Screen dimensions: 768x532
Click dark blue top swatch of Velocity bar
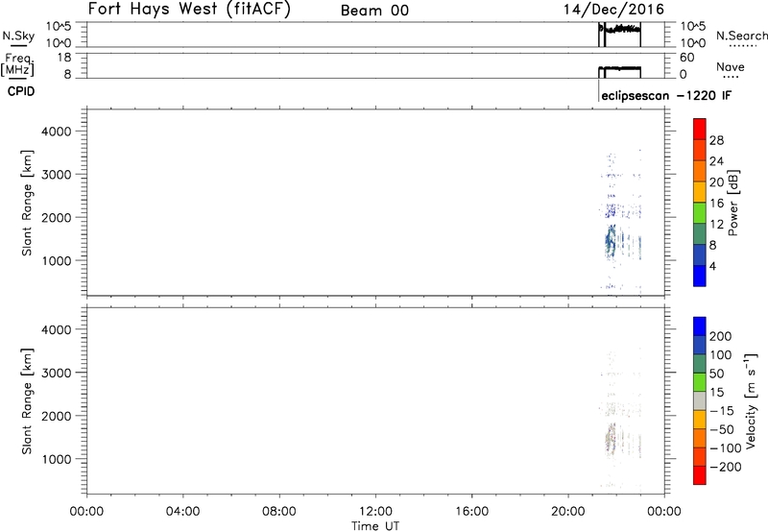tap(700, 326)
